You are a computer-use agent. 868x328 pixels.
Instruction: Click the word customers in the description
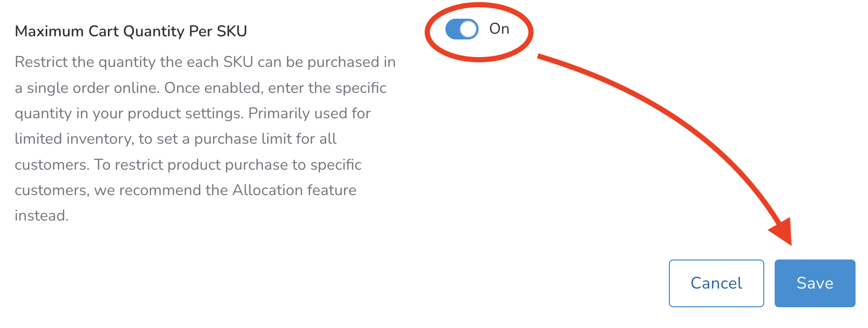tap(52, 165)
